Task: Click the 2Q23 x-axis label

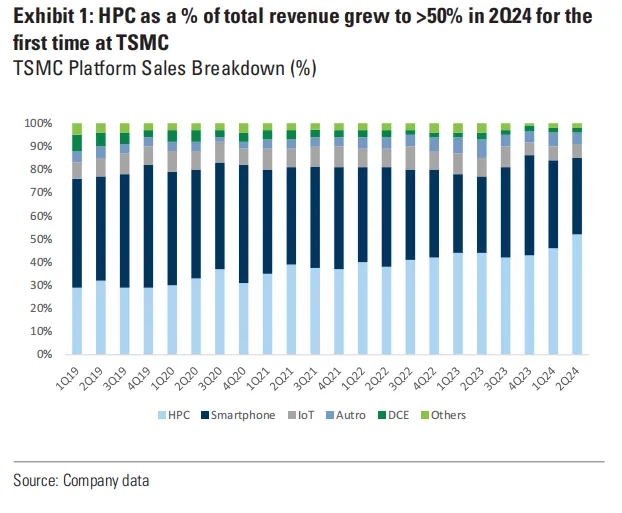Action: 473,379
